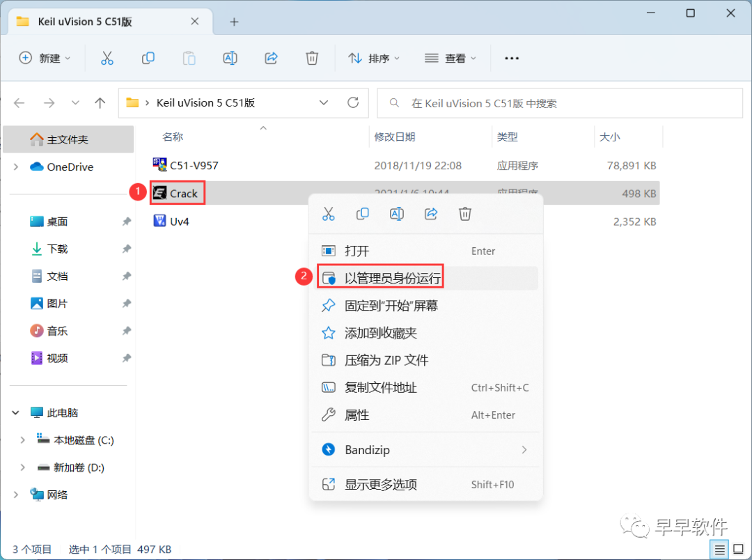Navigate up one level with the up arrow

tap(100, 102)
